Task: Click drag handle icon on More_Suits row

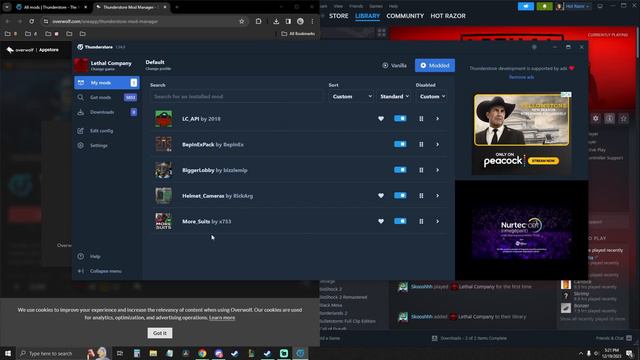Action: 421,222
